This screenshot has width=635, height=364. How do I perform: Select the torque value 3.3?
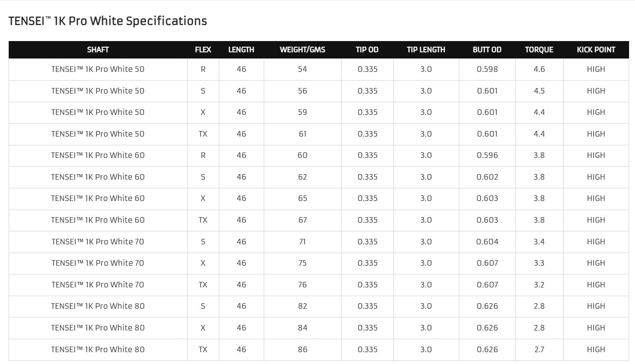[539, 263]
